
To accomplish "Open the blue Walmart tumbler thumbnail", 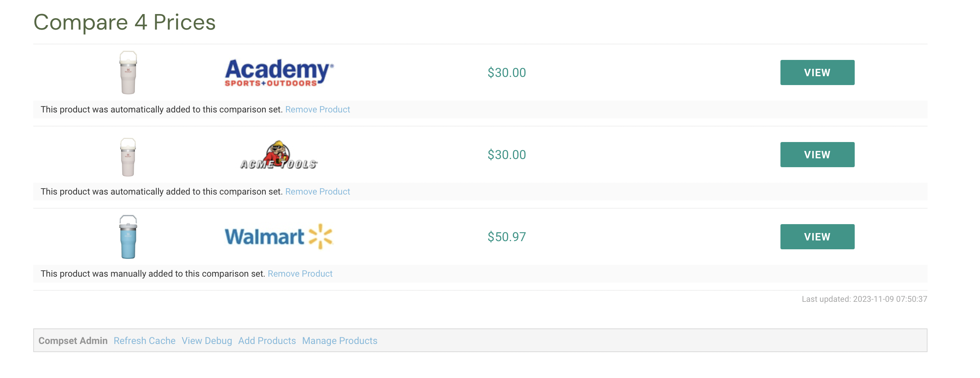I will [128, 236].
